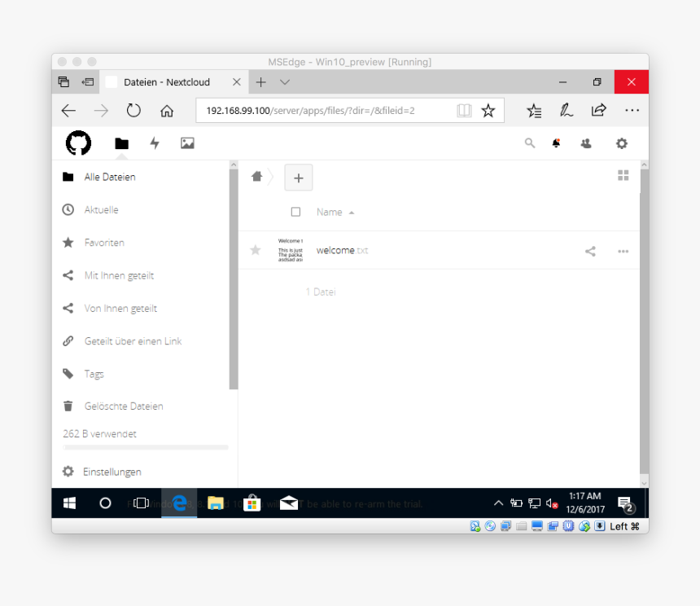This screenshot has height=606, width=700.
Task: Open the Nextcloud settings gear
Action: click(x=621, y=143)
